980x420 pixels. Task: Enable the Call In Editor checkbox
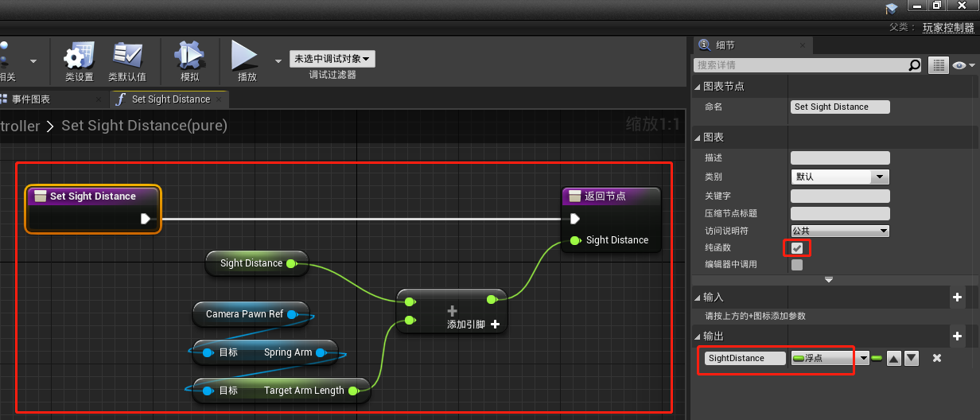click(x=797, y=265)
